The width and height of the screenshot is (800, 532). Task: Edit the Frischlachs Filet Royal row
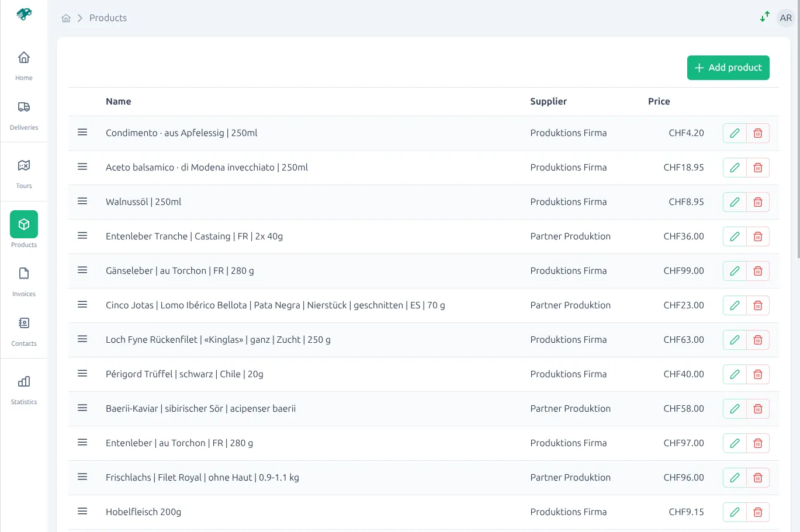pyautogui.click(x=735, y=478)
